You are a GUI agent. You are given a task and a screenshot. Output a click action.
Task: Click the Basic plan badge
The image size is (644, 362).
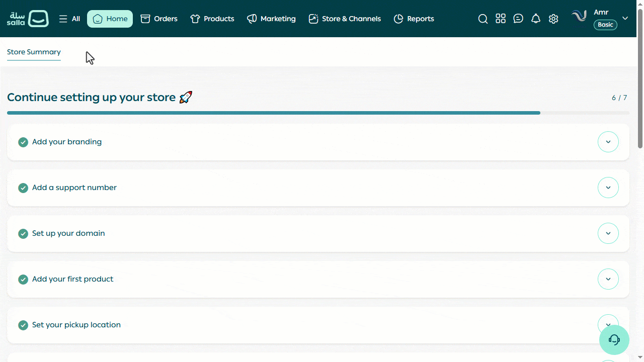[605, 25]
